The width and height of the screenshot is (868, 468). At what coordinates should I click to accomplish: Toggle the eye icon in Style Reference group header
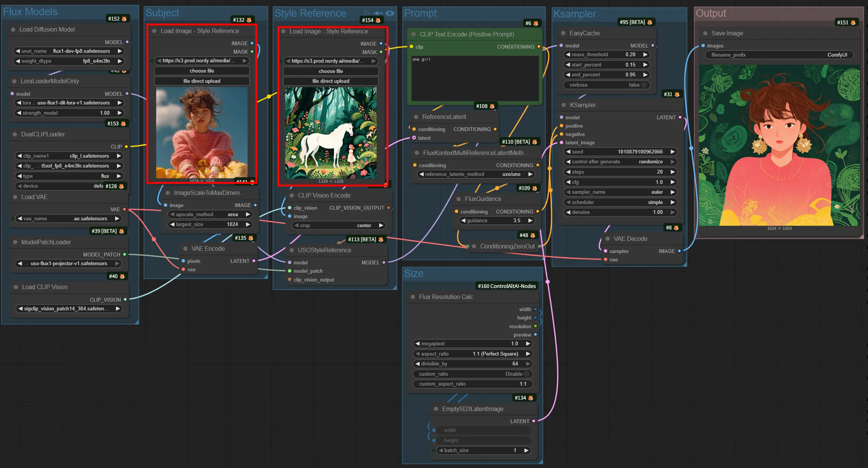[x=390, y=13]
